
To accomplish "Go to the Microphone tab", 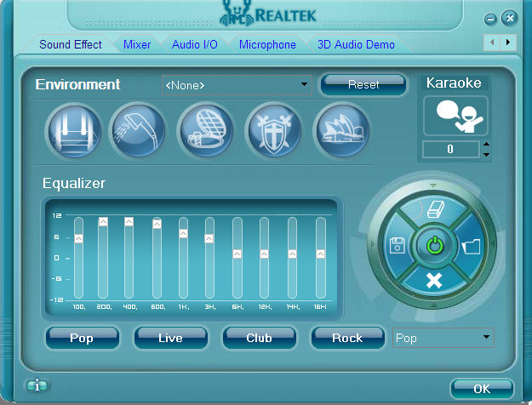I will (267, 44).
